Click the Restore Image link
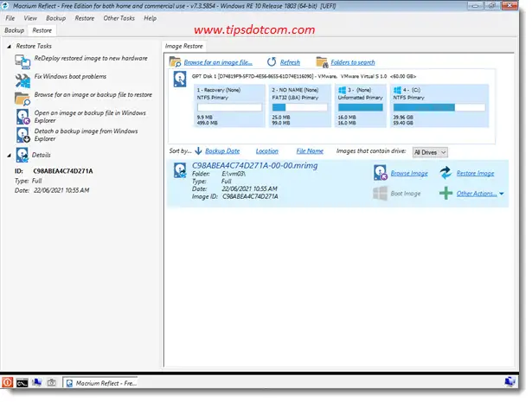This screenshot has width=532, height=402. tap(475, 173)
